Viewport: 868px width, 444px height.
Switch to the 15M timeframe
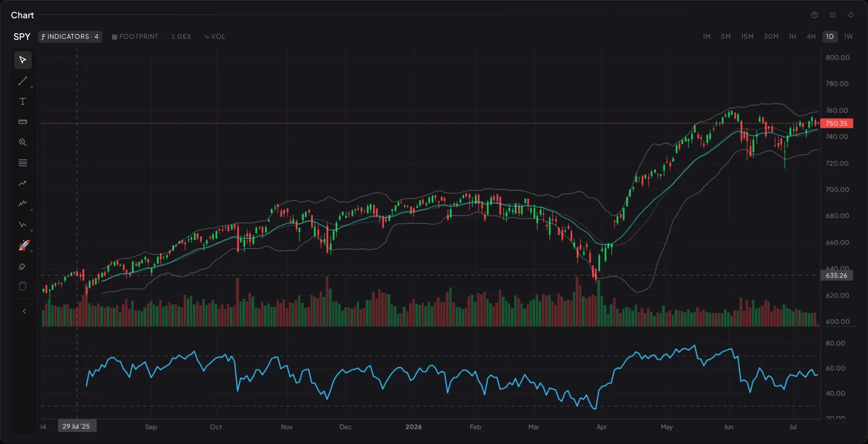[747, 36]
